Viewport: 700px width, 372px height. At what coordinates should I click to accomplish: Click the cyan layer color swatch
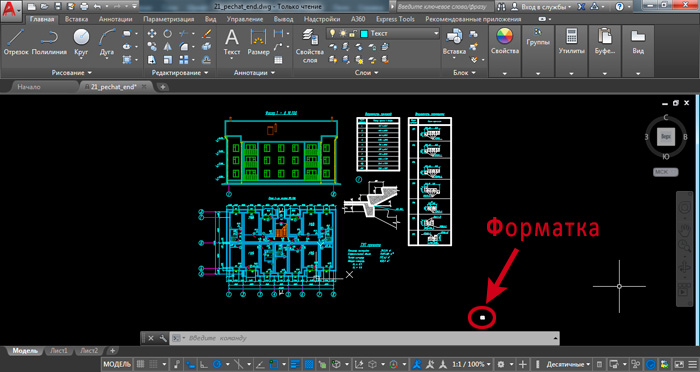(364, 33)
